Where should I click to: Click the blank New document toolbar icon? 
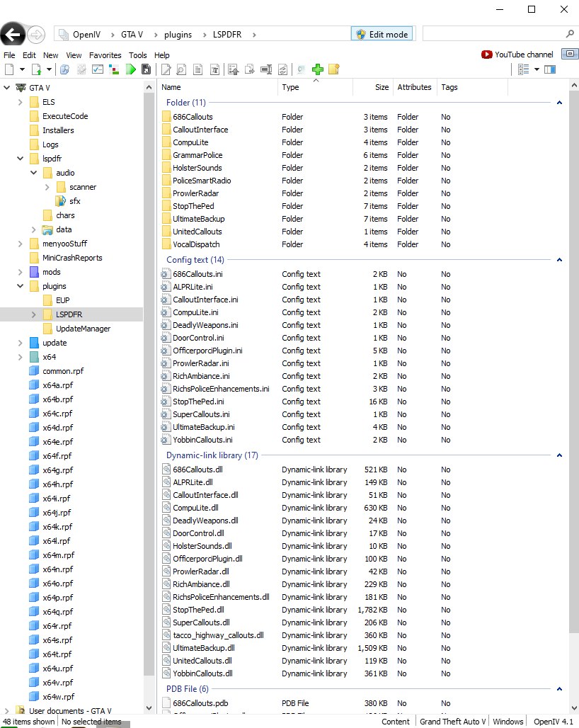click(x=9, y=69)
